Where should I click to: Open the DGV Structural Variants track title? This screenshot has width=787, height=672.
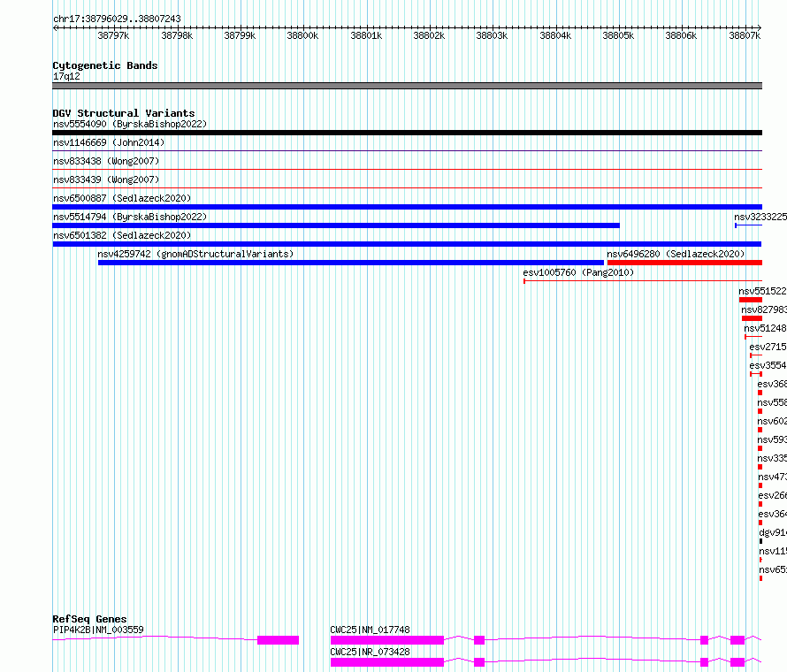[124, 113]
